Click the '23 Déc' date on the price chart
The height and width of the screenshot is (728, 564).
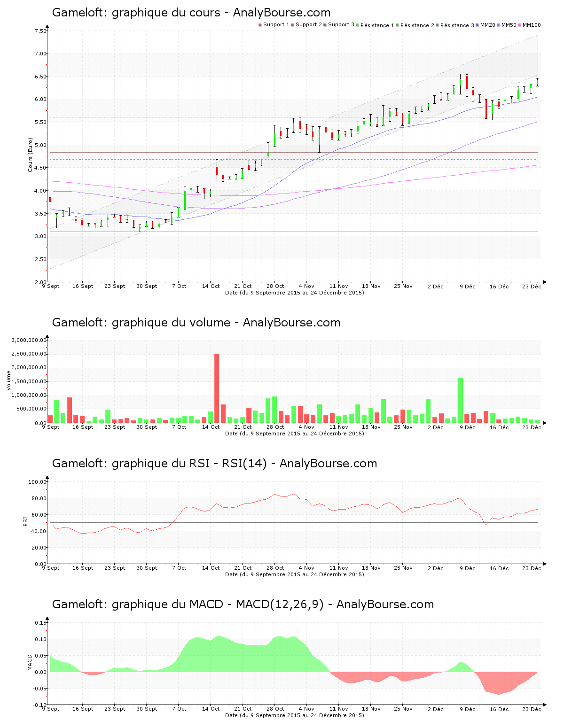tap(532, 286)
